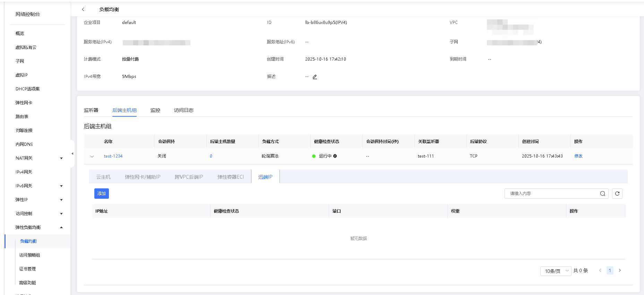Go to the next page arrow in pagination

(x=620, y=270)
